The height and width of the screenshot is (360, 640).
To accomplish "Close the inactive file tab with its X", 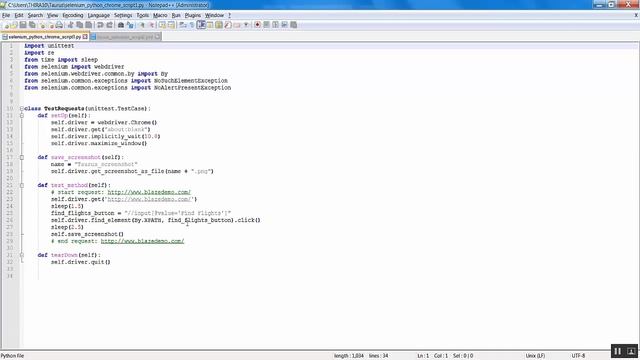I will 158,37.
